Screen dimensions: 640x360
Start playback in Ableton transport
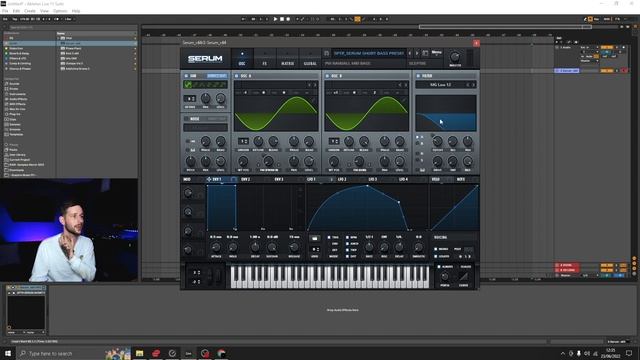[x=276, y=19]
